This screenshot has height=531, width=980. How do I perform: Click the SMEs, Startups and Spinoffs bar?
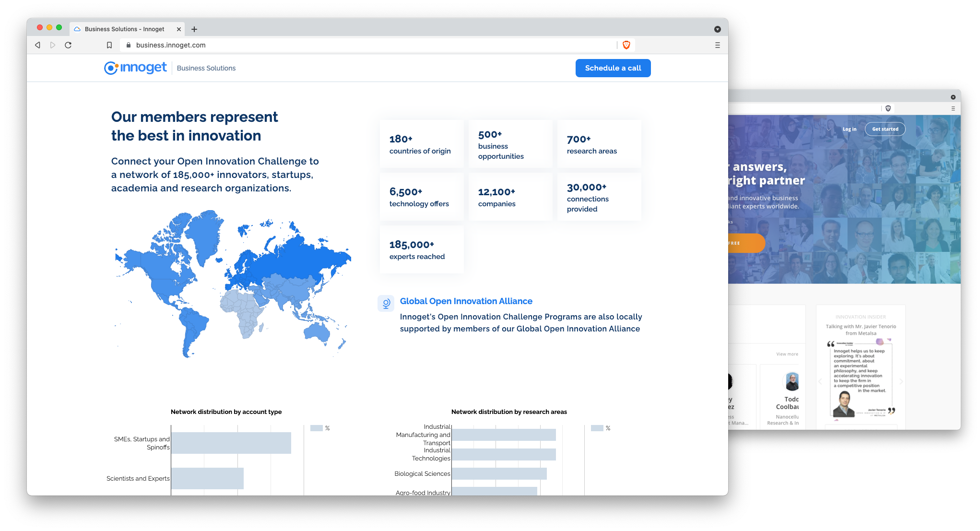point(231,443)
